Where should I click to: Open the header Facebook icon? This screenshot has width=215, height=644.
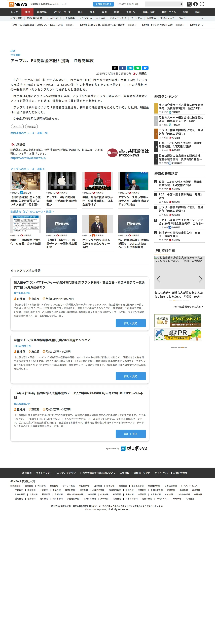coord(195,4)
